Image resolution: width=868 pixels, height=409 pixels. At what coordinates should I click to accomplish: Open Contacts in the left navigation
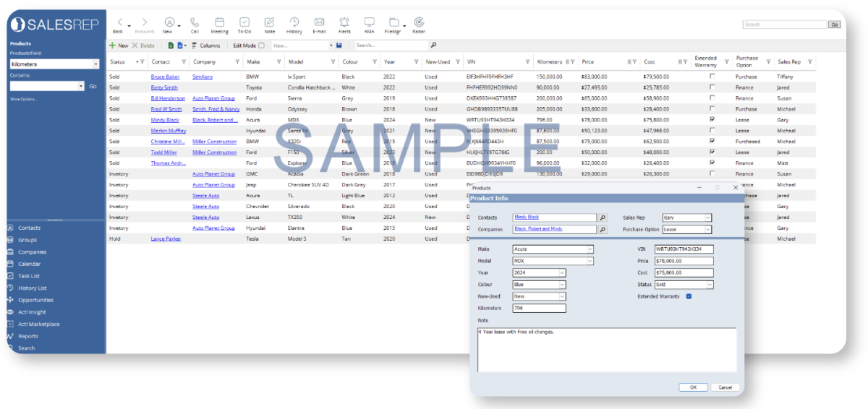click(x=29, y=228)
